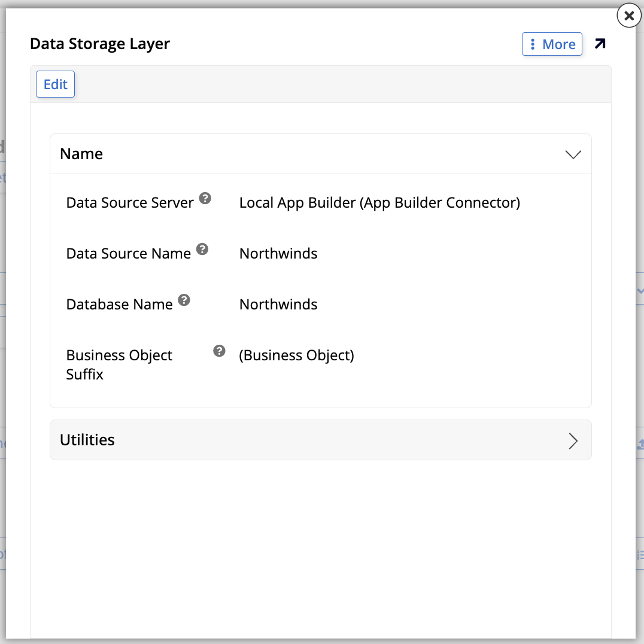
Task: Click the Name section header text
Action: tap(81, 154)
